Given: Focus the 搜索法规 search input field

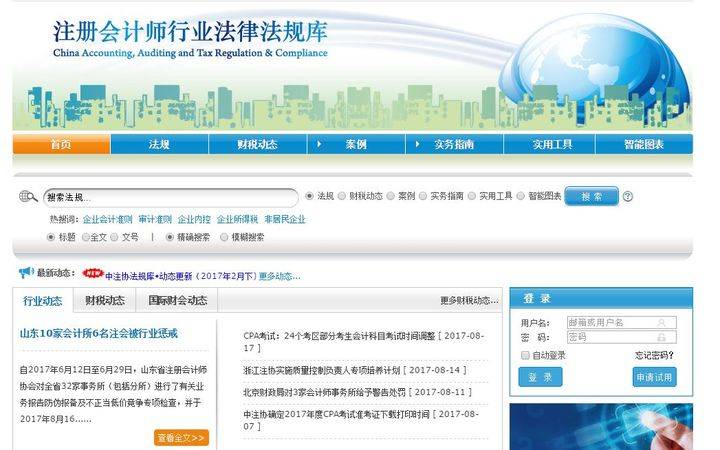Looking at the screenshot, I should (170, 197).
